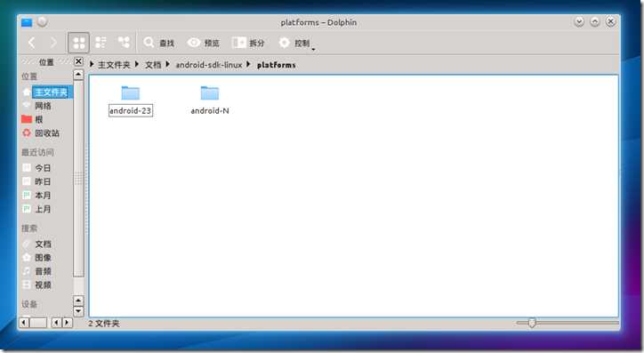644x353 pixels.
Task: Click the home icon beside 主文件夹
Action: click(27, 92)
